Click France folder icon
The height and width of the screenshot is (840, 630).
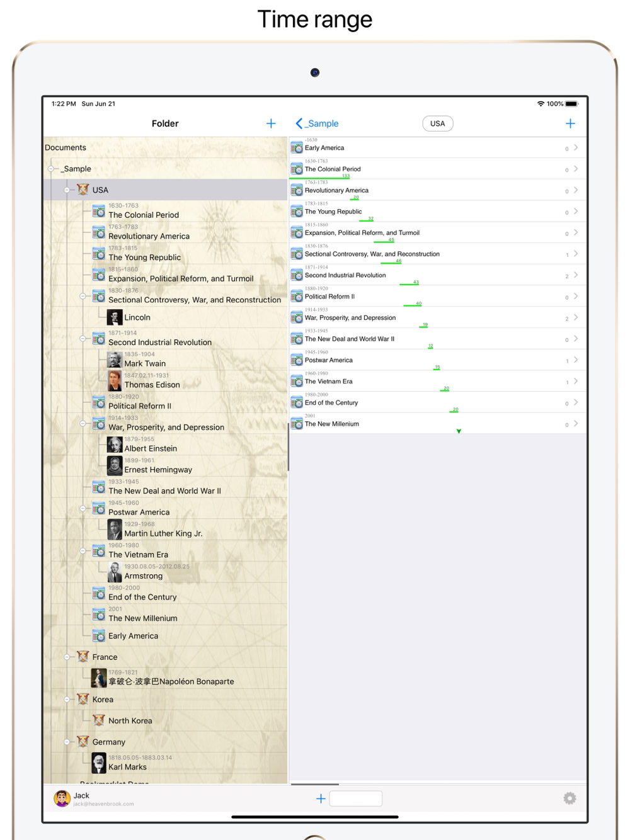[83, 657]
